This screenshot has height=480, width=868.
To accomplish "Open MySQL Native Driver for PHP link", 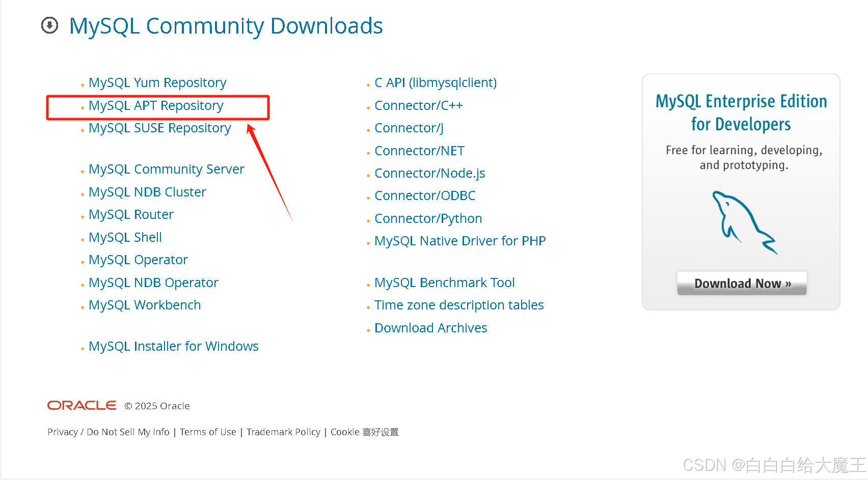I will 460,241.
